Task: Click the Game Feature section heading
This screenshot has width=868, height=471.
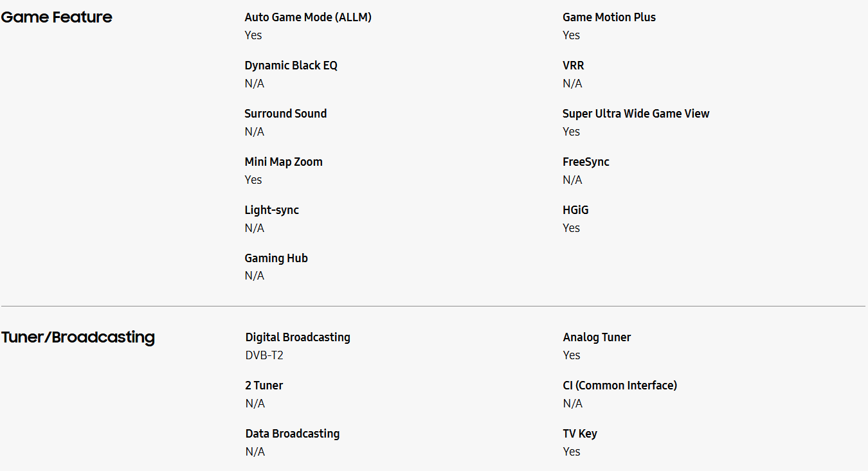Action: [57, 17]
